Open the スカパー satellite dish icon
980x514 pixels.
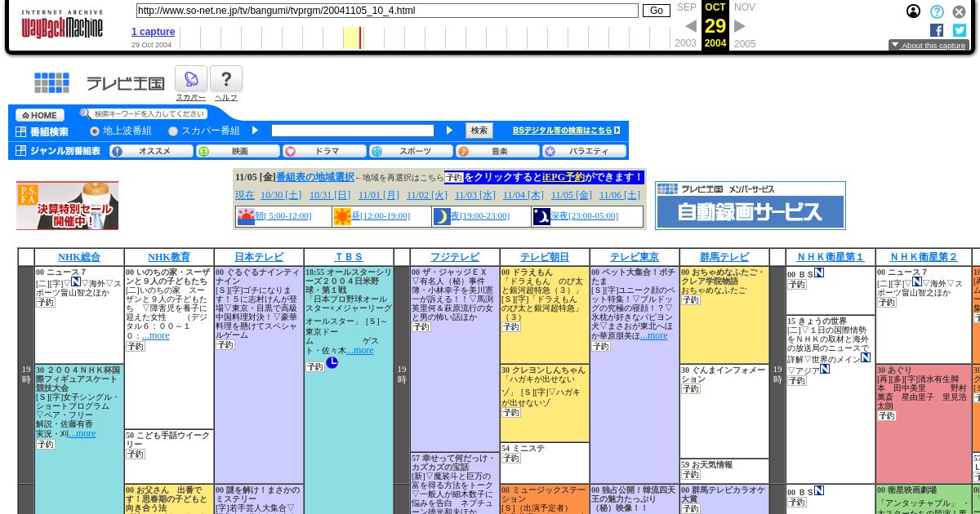191,79
